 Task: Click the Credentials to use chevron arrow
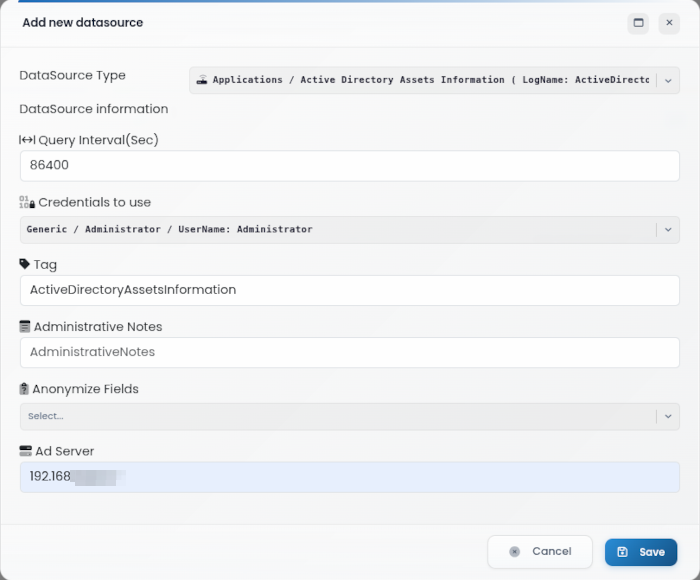coord(668,230)
